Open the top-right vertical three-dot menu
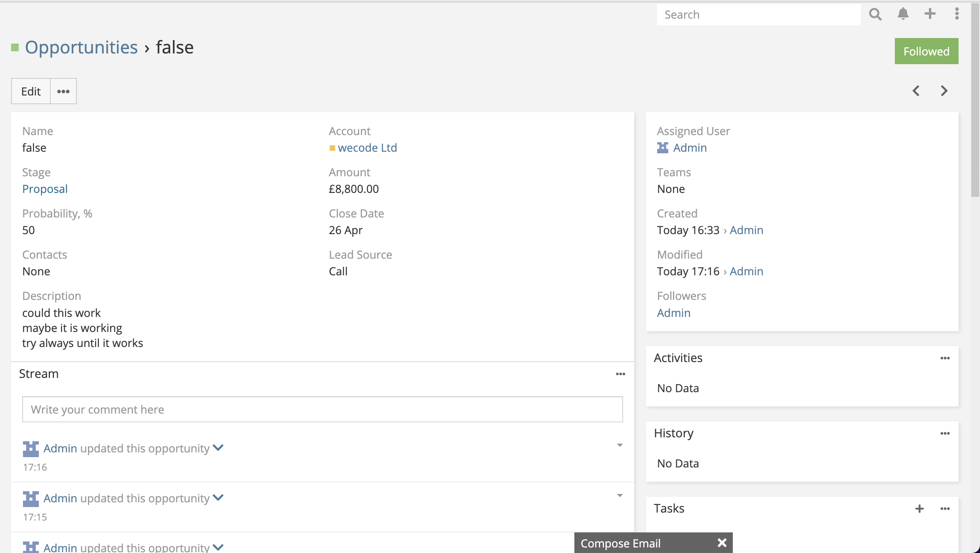 957,14
